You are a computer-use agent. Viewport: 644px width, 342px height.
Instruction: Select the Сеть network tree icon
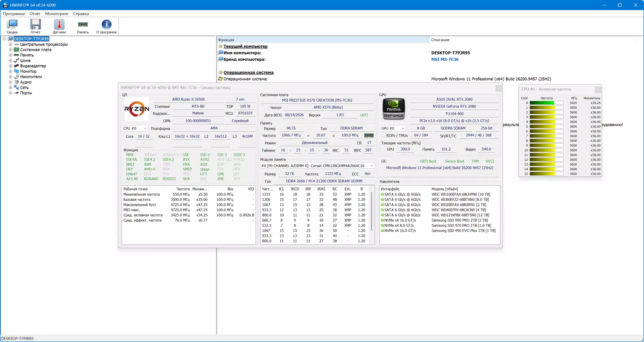(x=16, y=88)
